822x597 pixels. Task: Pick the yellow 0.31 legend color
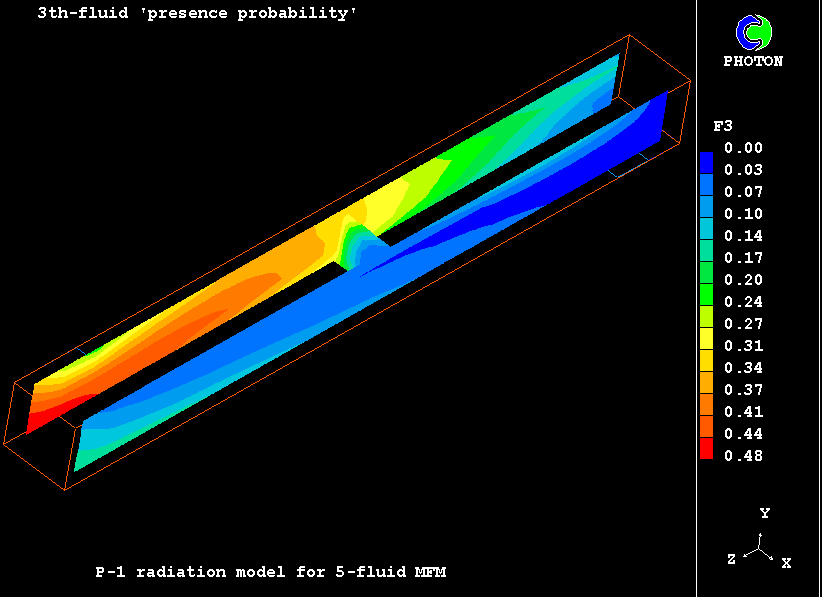point(706,343)
